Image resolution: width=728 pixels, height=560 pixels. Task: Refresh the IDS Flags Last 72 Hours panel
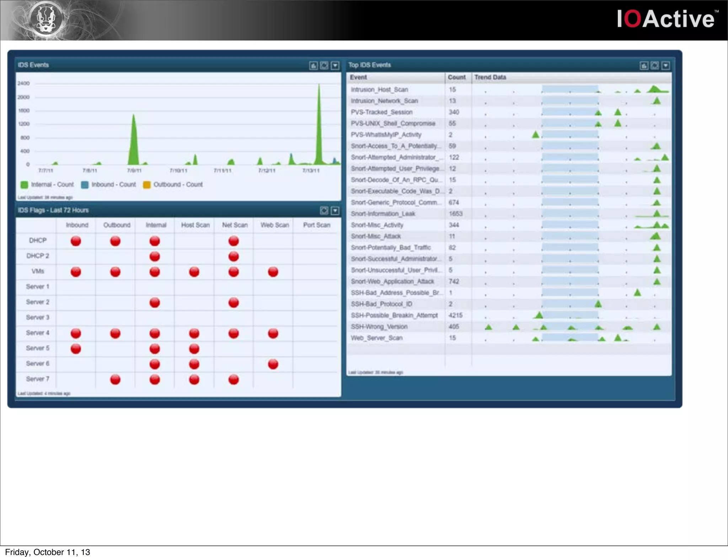tap(324, 211)
